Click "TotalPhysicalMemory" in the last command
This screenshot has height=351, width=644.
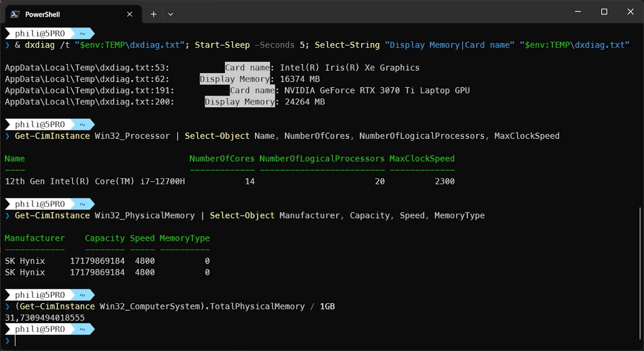[257, 306]
